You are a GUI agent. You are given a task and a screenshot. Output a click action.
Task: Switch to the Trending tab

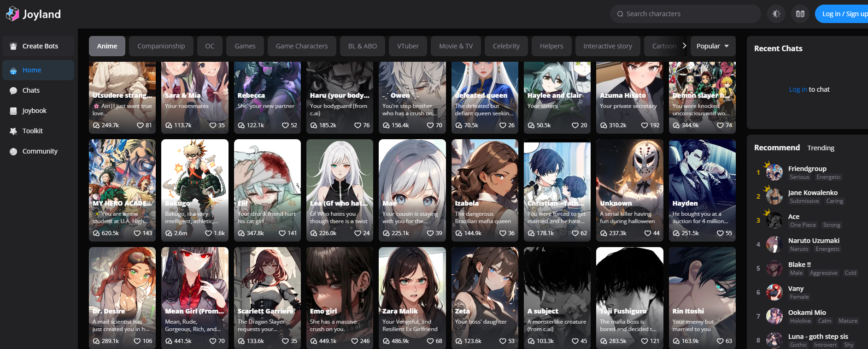tap(821, 148)
